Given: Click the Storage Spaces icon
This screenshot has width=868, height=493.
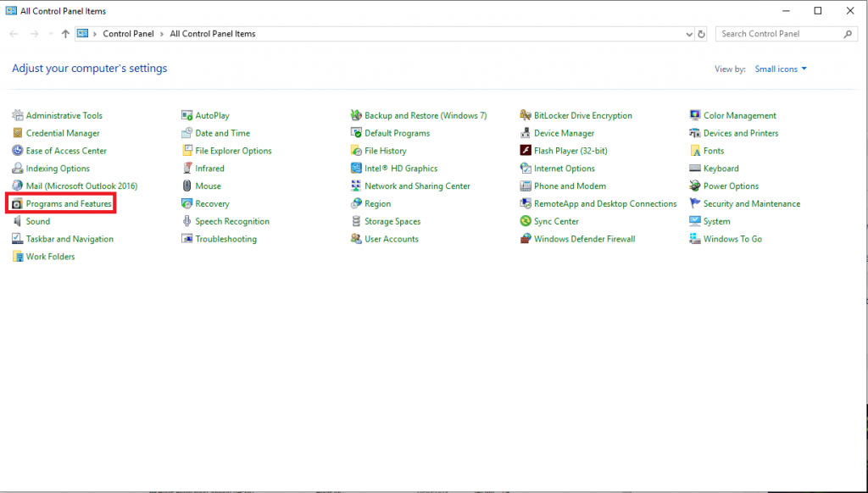Looking at the screenshot, I should 357,222.
